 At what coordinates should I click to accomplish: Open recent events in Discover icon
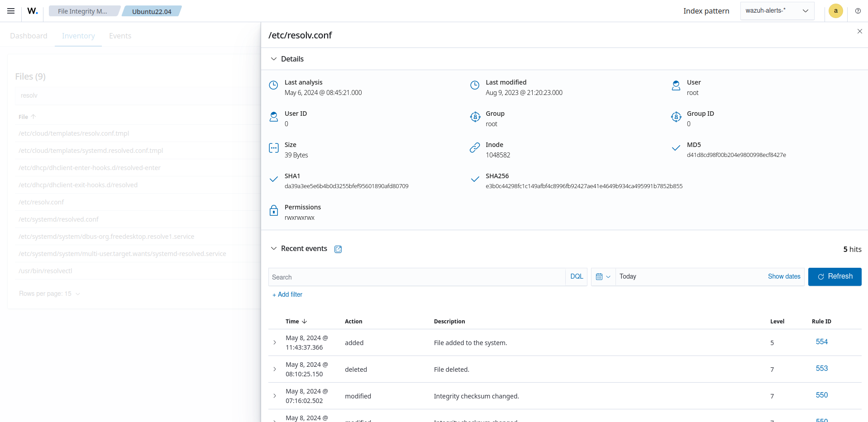(x=338, y=249)
